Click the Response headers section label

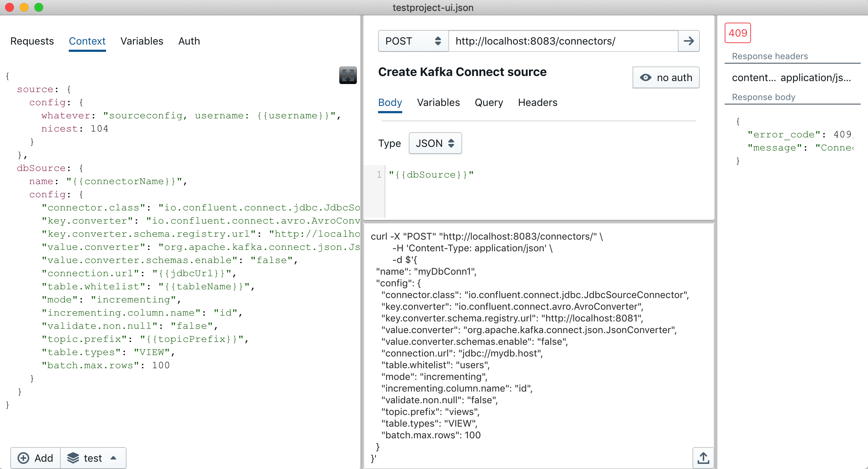[x=770, y=56]
